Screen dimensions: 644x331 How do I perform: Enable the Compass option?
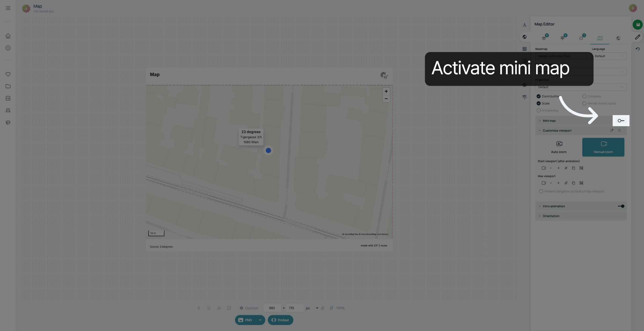[584, 96]
